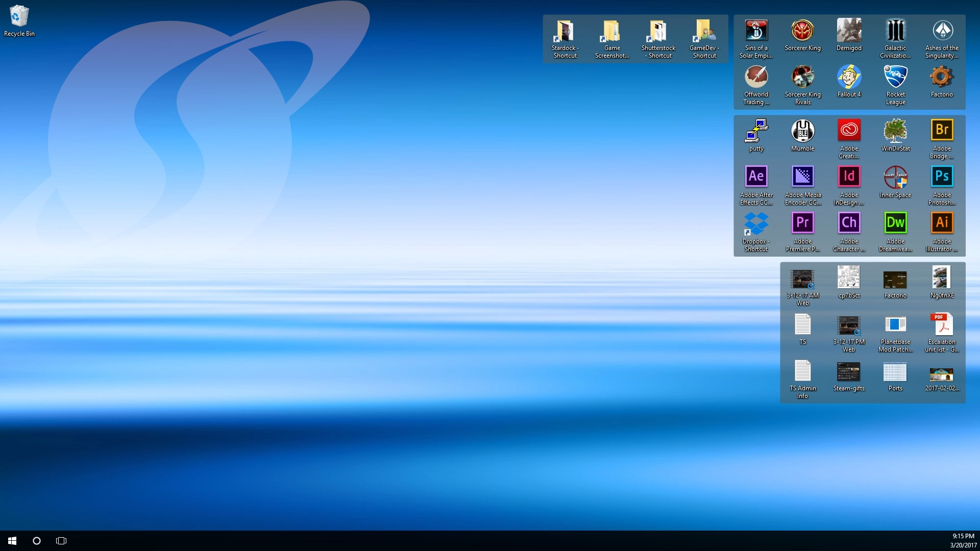Click the Mumble application icon

[x=802, y=131]
